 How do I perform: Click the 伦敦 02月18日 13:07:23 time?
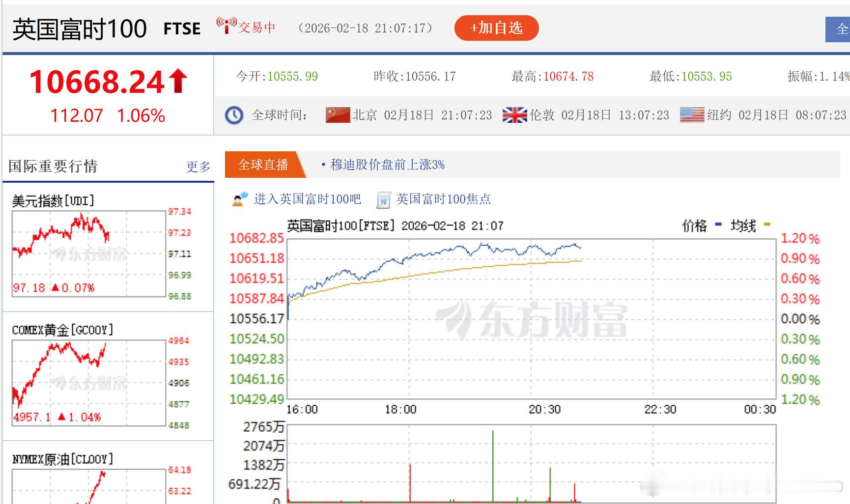tap(599, 115)
